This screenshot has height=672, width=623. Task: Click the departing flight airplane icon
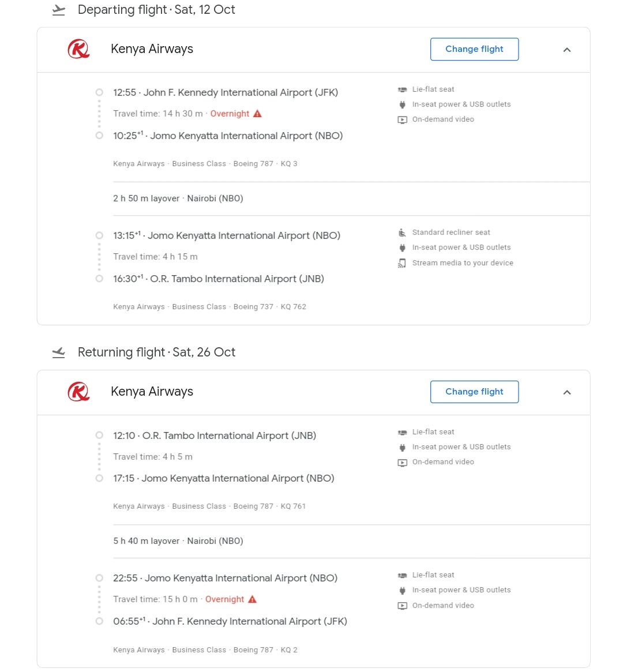click(58, 10)
